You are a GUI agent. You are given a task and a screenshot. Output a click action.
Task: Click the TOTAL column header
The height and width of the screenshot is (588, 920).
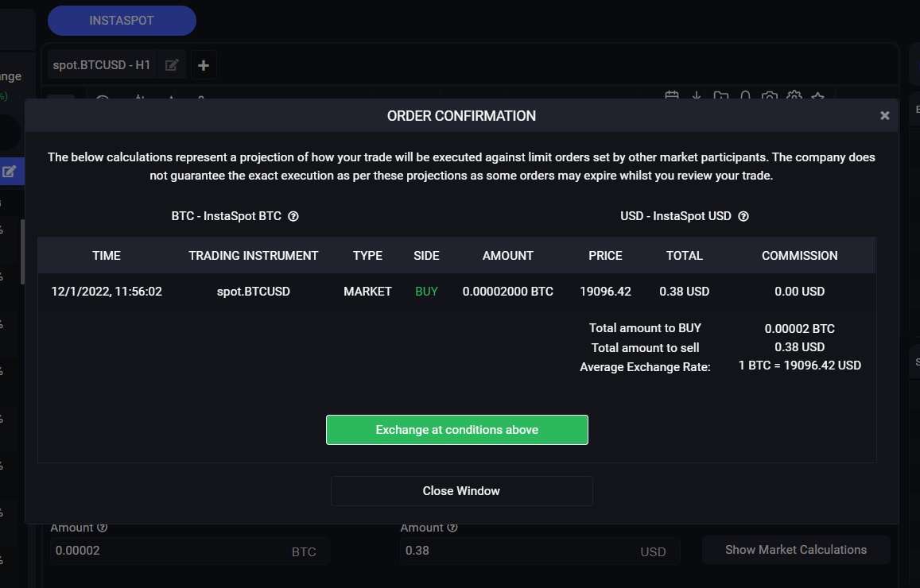coord(684,256)
